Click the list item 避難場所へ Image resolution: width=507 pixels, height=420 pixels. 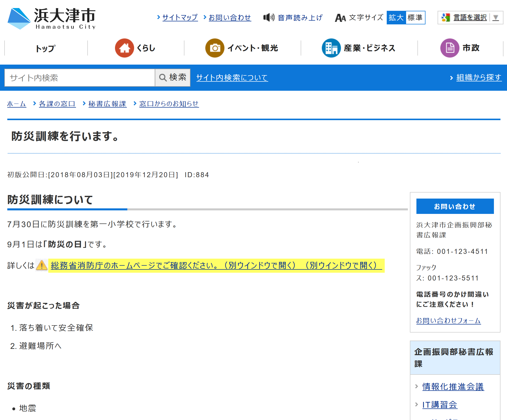coord(40,346)
